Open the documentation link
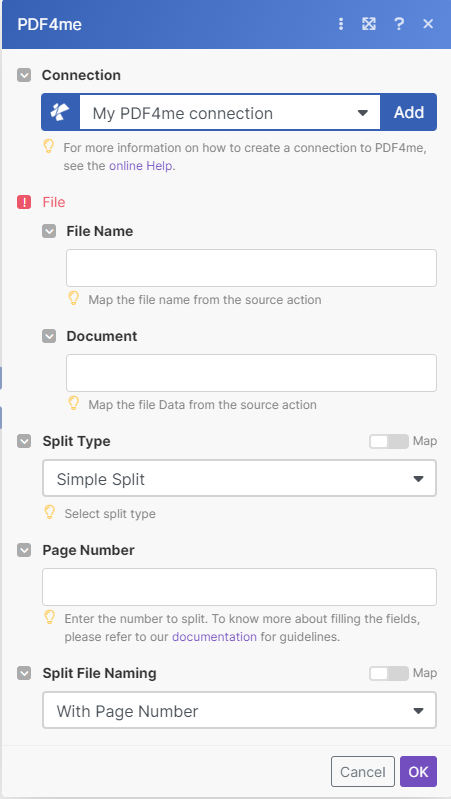Image resolution: width=451 pixels, height=799 pixels. pos(215,636)
